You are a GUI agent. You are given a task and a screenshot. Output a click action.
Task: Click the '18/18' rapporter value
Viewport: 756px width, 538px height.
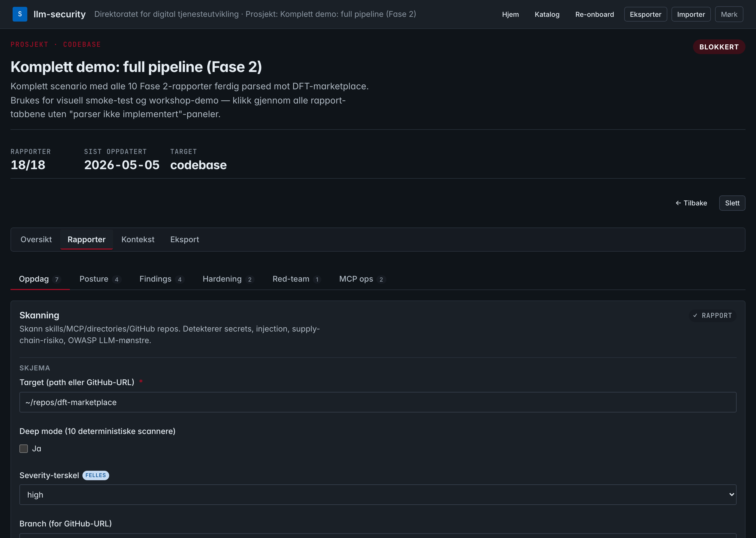coord(28,165)
